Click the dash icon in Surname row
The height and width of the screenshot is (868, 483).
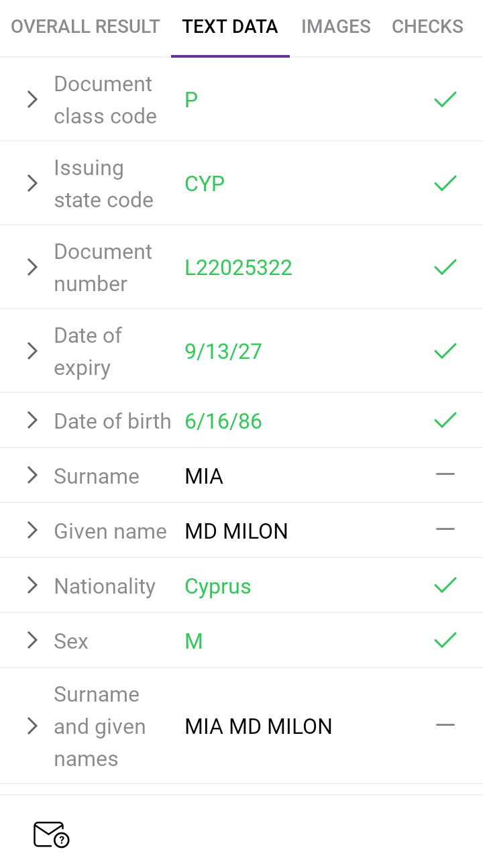(445, 475)
